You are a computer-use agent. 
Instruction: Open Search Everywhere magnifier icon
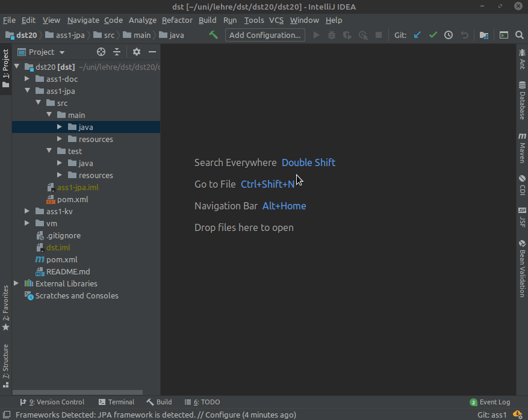pyautogui.click(x=519, y=35)
